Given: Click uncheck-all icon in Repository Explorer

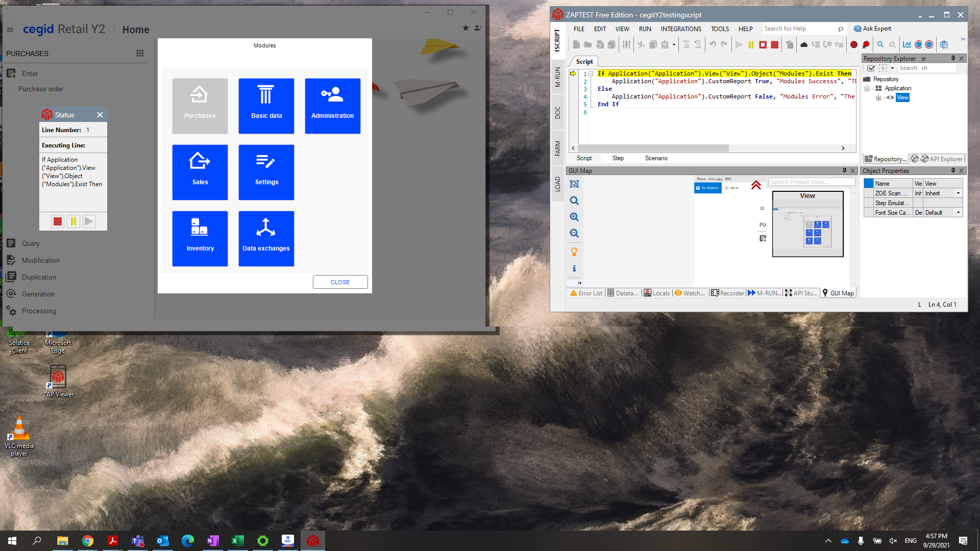Looking at the screenshot, I should pyautogui.click(x=883, y=68).
